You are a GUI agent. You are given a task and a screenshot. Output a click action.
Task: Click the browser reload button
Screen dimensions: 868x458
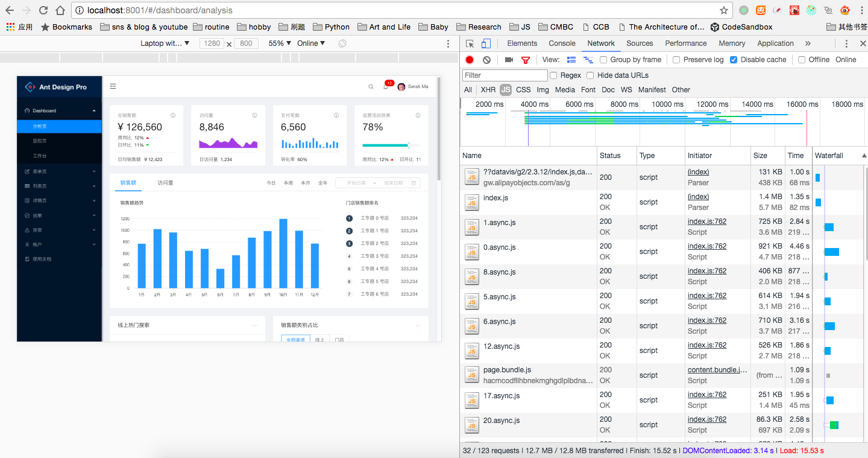43,10
